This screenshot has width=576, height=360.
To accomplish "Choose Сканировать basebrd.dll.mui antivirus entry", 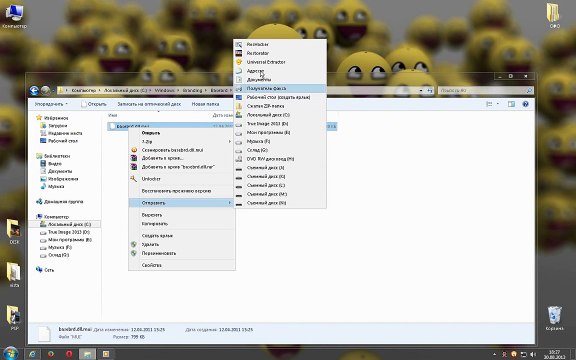I will (181, 150).
